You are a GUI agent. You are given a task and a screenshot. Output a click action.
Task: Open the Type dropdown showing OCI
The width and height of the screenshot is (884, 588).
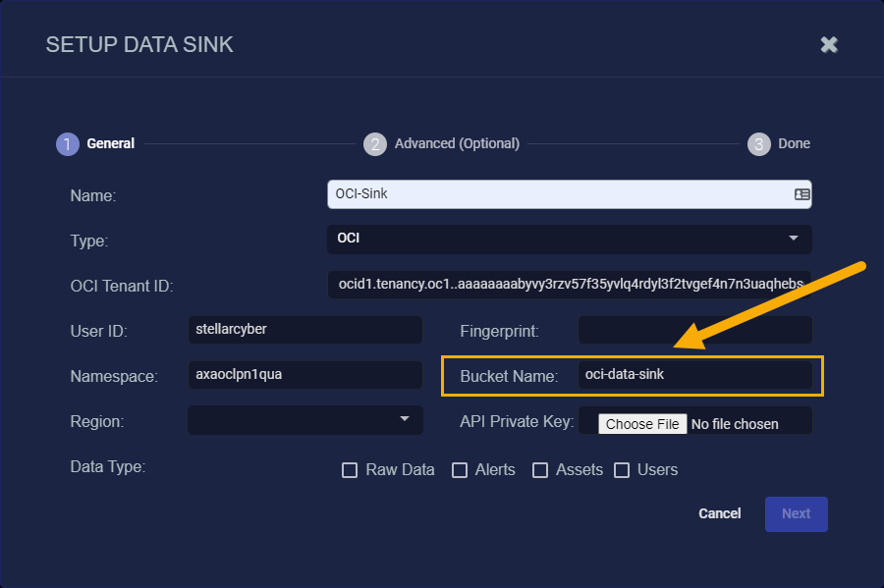(570, 239)
